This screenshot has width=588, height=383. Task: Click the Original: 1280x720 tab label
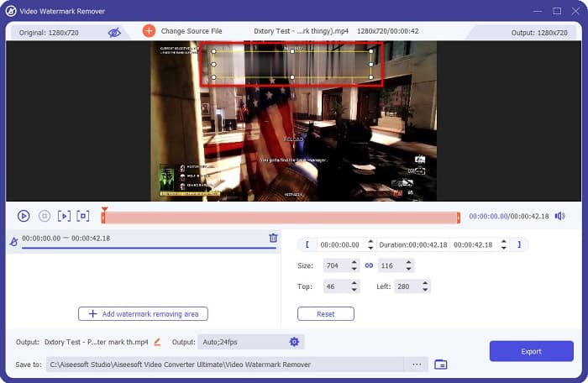pos(49,33)
